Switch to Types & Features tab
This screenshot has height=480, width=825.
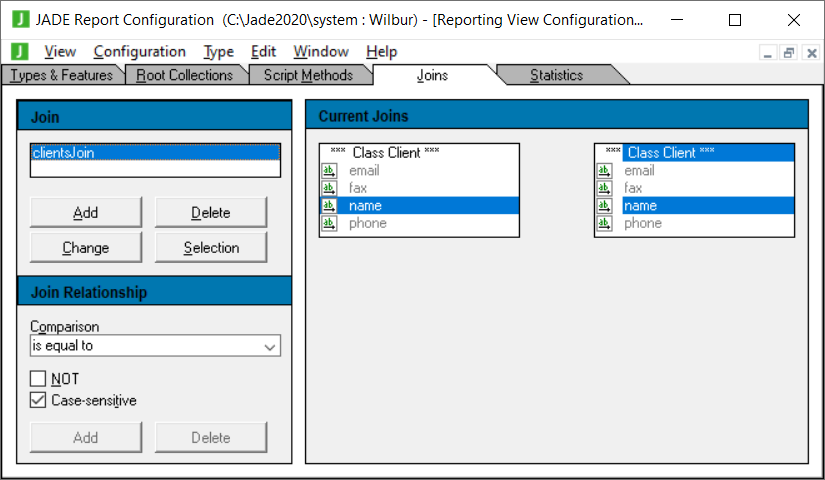[62, 75]
